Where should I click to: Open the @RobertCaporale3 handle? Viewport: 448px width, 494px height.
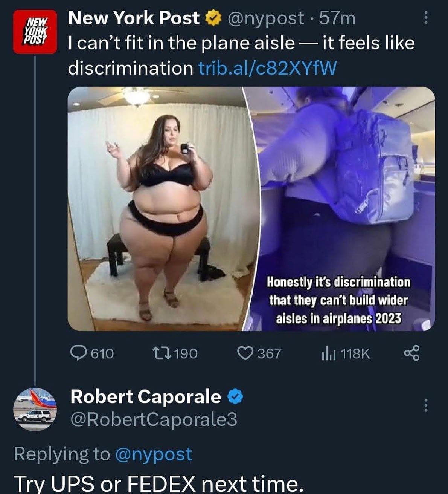click(154, 419)
